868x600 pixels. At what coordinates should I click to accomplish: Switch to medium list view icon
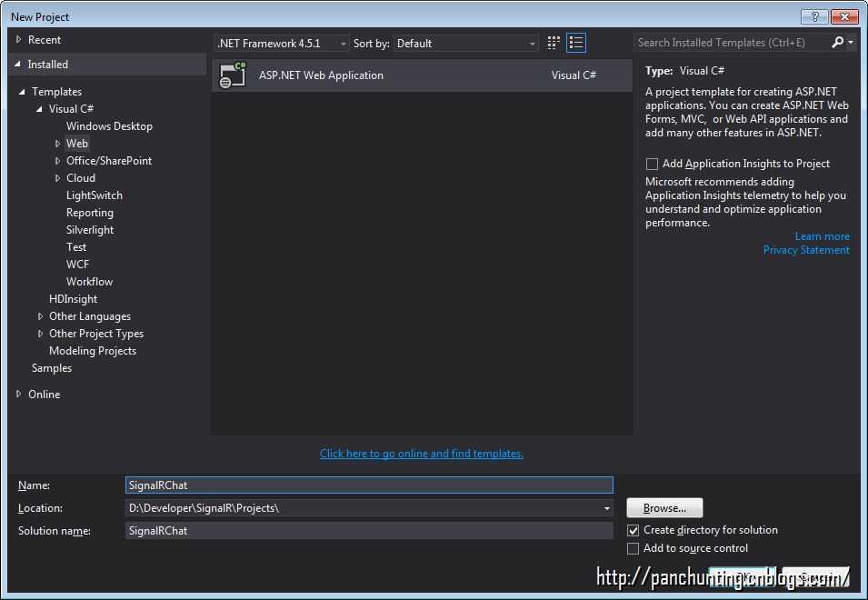576,43
